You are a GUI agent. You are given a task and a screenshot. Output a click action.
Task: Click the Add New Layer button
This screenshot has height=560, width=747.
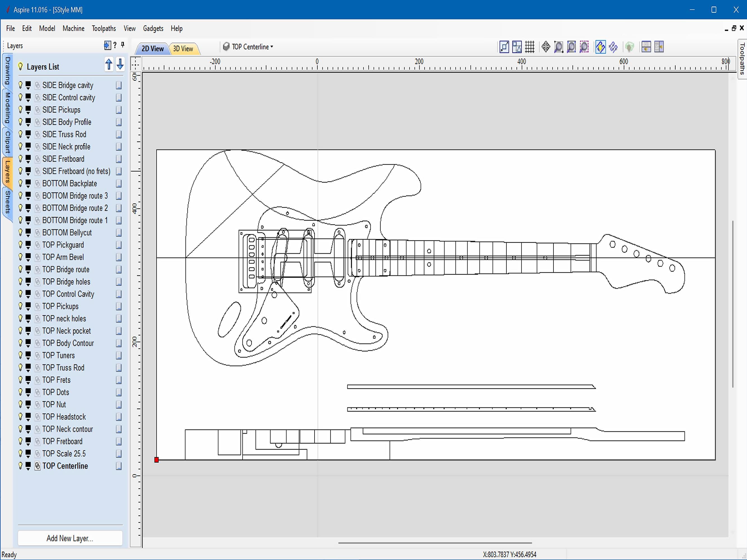(70, 538)
